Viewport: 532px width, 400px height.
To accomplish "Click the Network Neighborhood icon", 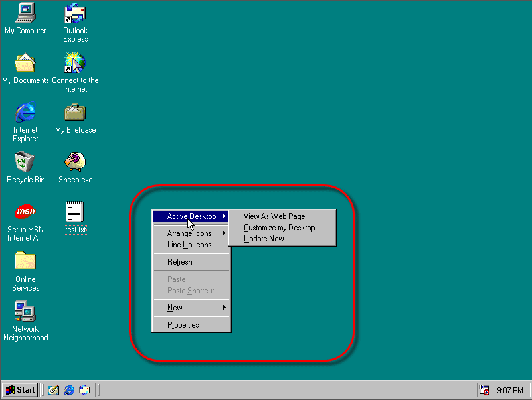I will (x=25, y=311).
